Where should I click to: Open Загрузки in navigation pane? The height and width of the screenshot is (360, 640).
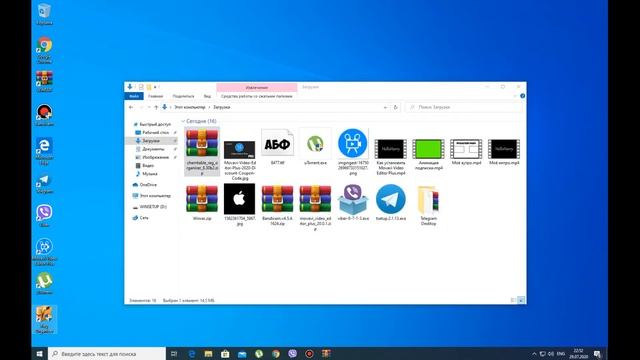[x=151, y=141]
